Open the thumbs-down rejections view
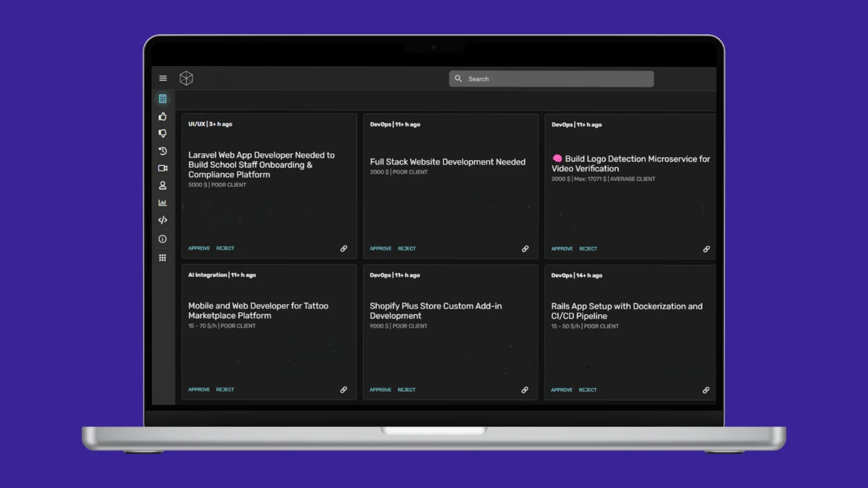868x488 pixels. [163, 133]
